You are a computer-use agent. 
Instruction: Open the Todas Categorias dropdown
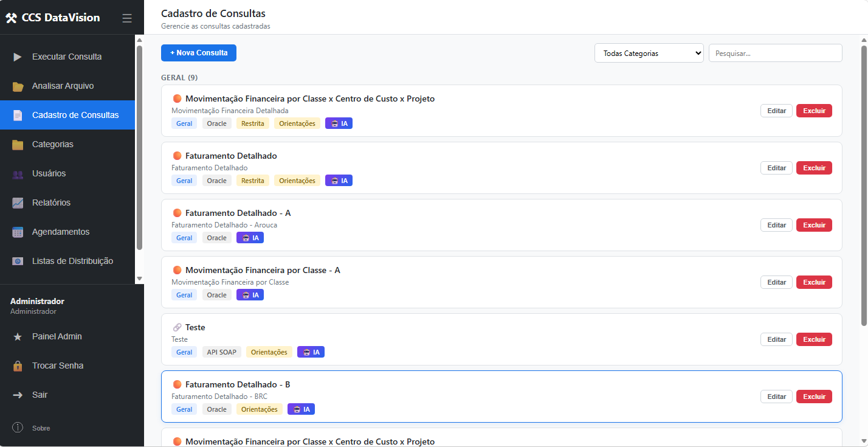point(649,53)
